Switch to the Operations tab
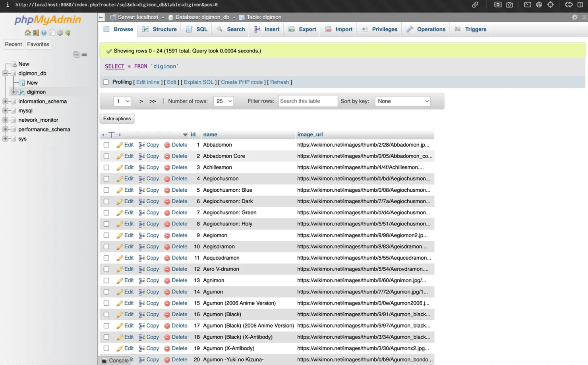Viewport: 588px width, 365px height. (426, 29)
